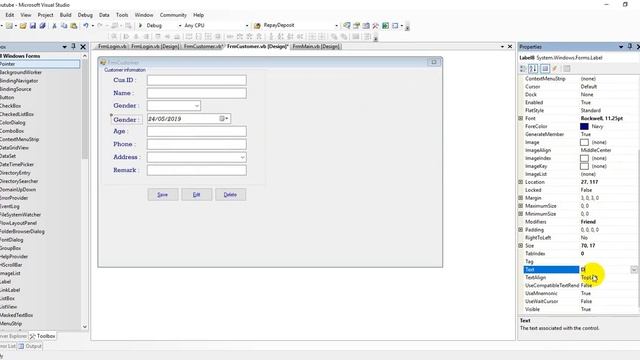Click the Start Page green icon in toolbar
Screen dimensions: 640x360
pos(385,26)
